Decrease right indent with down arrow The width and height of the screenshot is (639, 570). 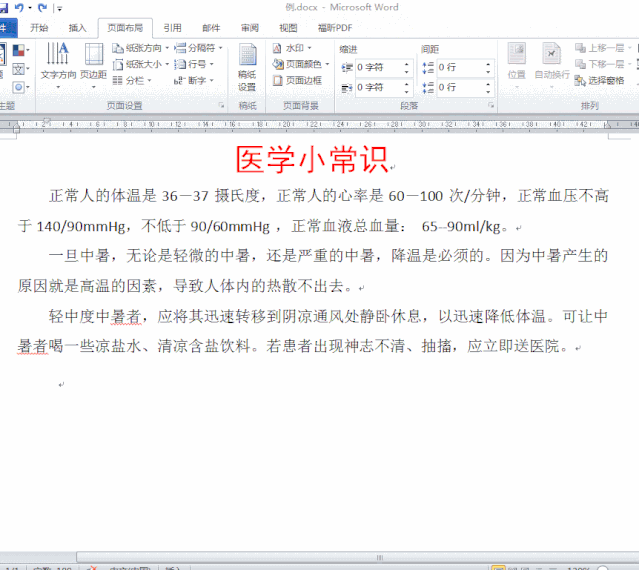[x=406, y=91]
